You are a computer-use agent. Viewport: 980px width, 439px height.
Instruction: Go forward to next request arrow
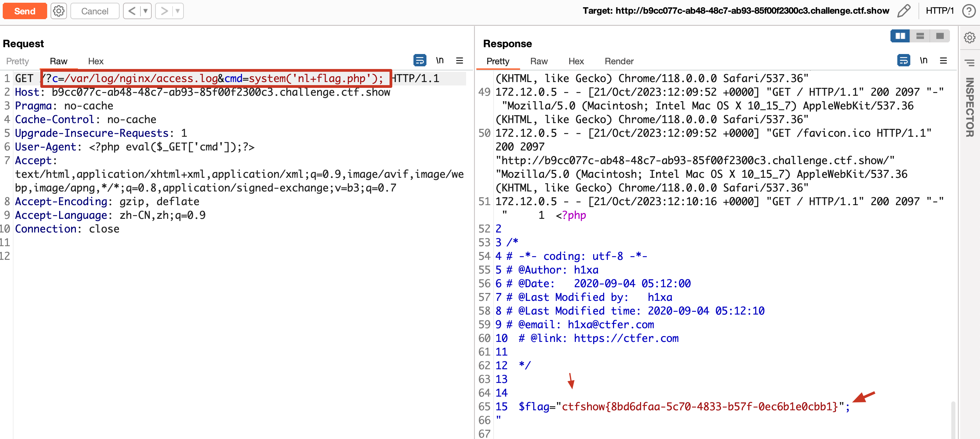click(x=164, y=11)
